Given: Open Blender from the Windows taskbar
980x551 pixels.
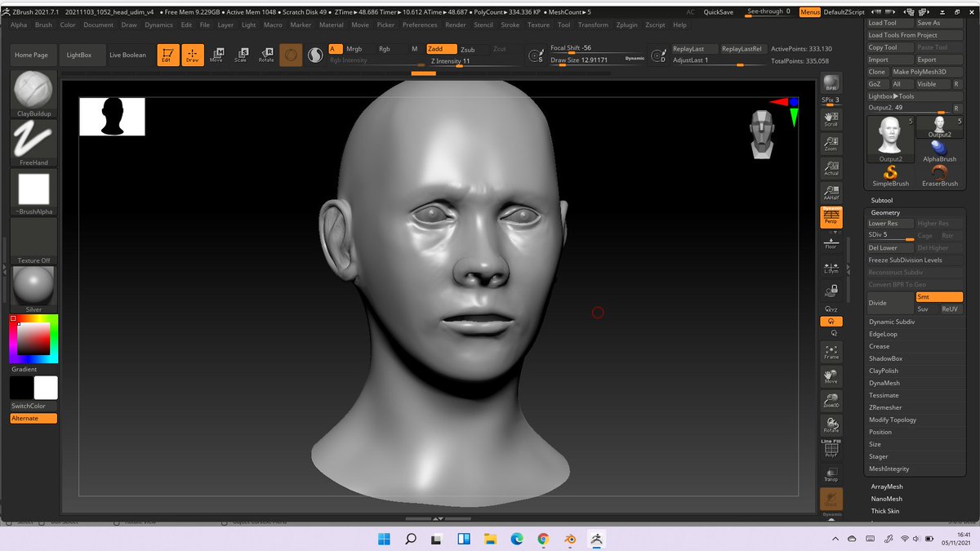Looking at the screenshot, I should coord(571,539).
